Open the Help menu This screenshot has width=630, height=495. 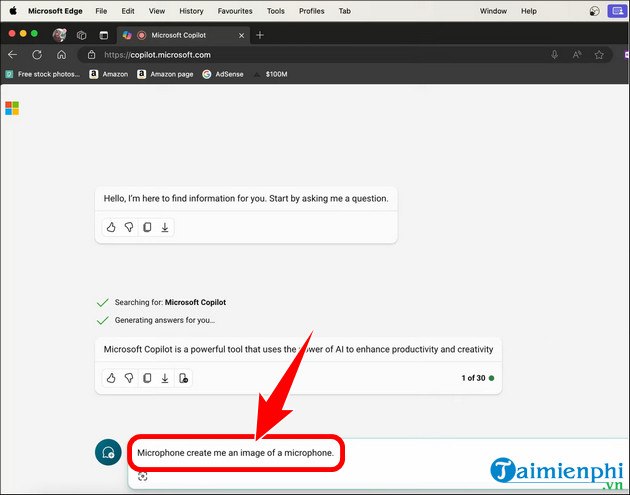pos(529,11)
